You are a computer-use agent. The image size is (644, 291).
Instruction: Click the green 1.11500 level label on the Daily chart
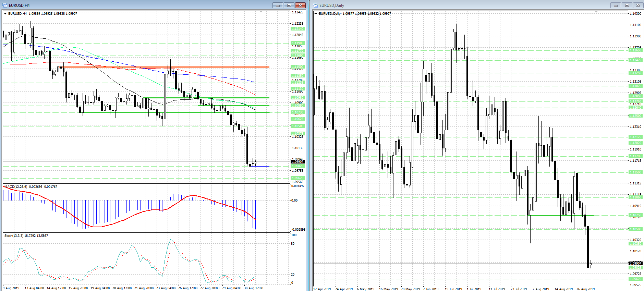pyautogui.click(x=635, y=172)
